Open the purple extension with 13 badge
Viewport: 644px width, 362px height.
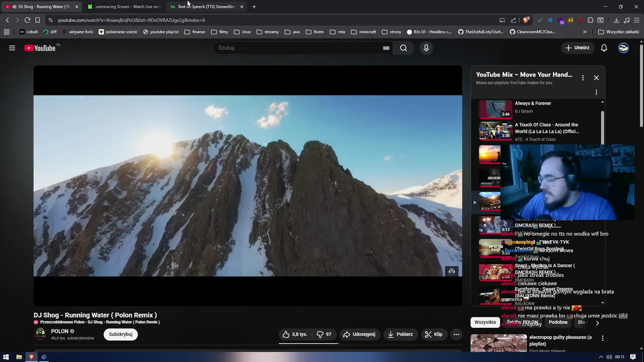560,21
